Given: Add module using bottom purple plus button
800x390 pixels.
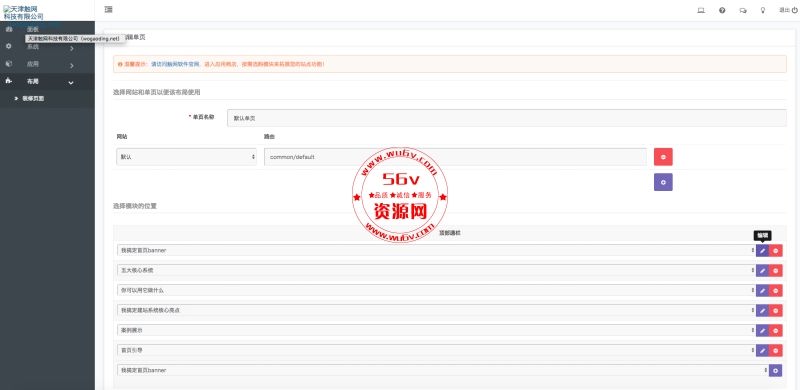Looking at the screenshot, I should 776,371.
